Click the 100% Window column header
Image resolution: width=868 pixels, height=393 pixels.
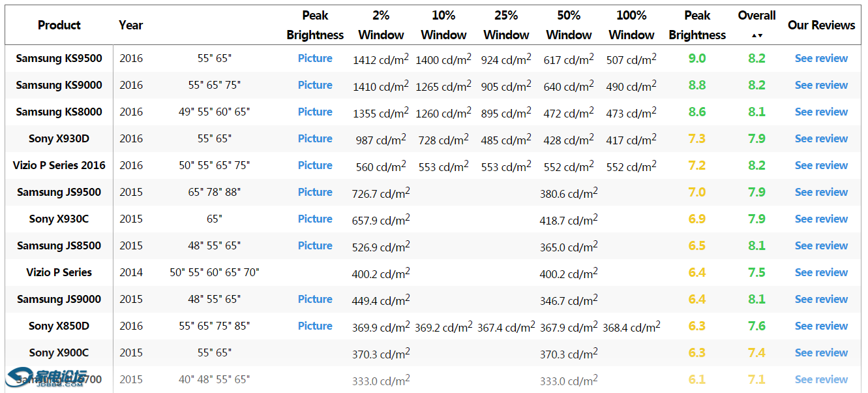pyautogui.click(x=631, y=25)
